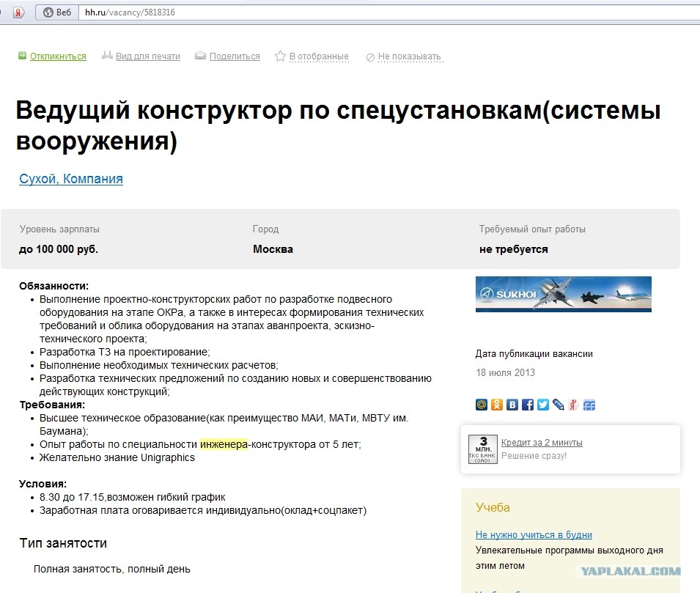Click the green Откликнуться arrow icon

pos(22,56)
